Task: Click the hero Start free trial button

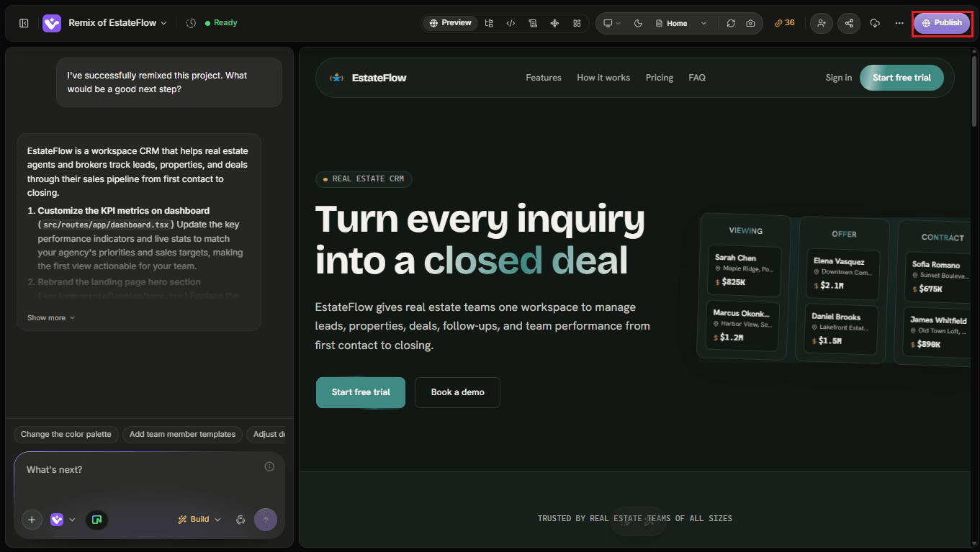Action: [361, 392]
